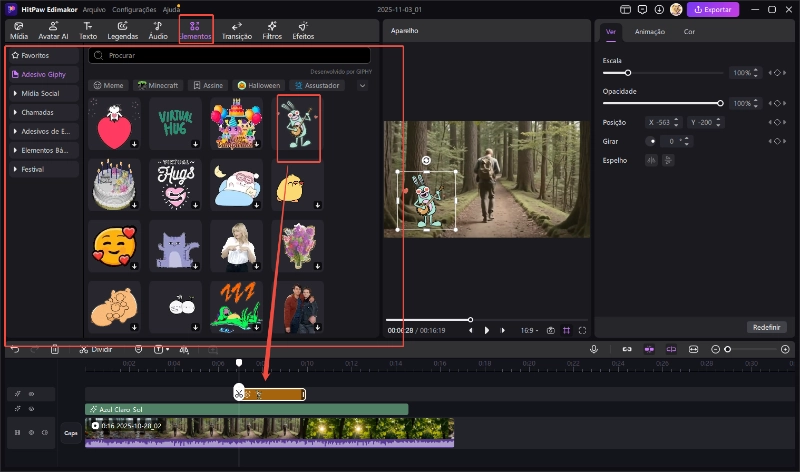Toggle the Escala keyframe diamond
This screenshot has width=800, height=472.
tap(777, 73)
